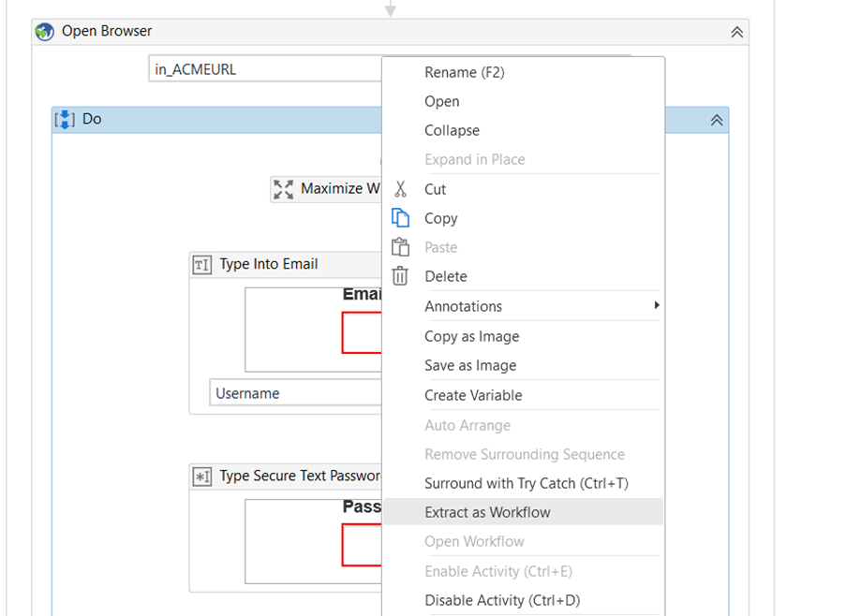This screenshot has width=861, height=616.
Task: Click the blue Copy icon
Action: tap(400, 218)
